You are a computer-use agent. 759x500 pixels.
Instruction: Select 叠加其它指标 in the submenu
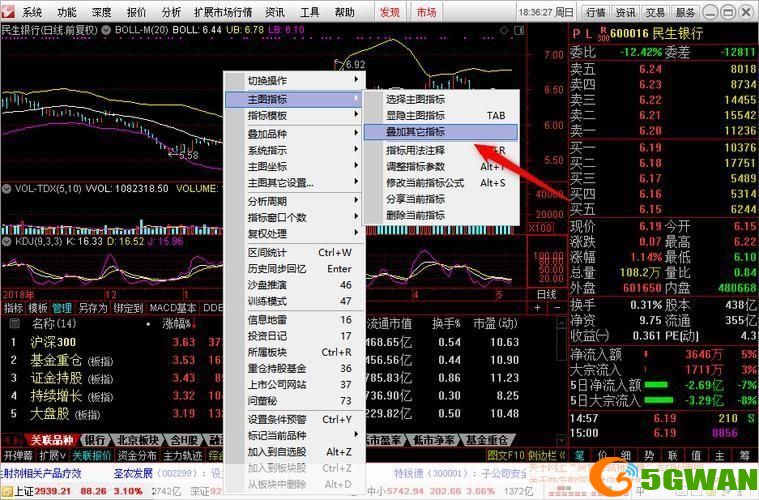click(441, 132)
